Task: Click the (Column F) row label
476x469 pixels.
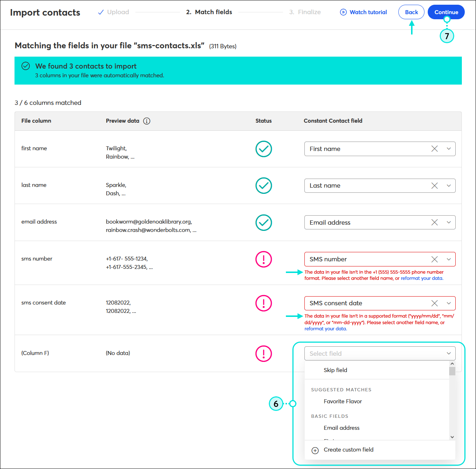Action: (x=35, y=353)
